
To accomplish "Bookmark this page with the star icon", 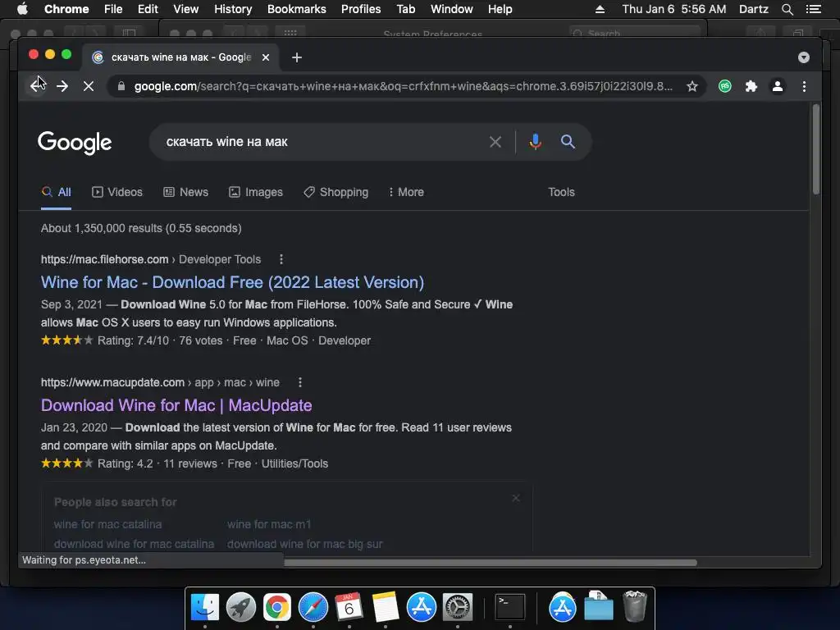I will [x=692, y=86].
